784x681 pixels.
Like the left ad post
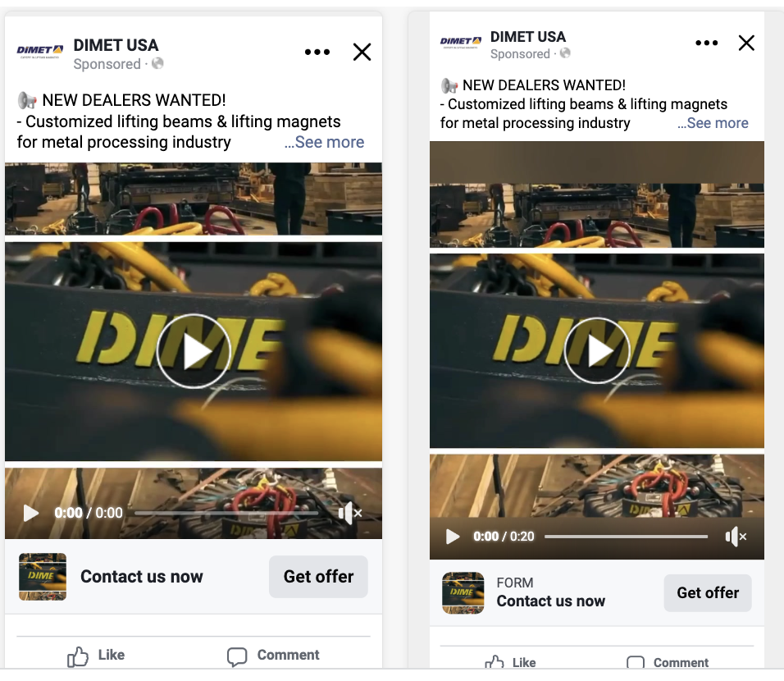point(96,655)
